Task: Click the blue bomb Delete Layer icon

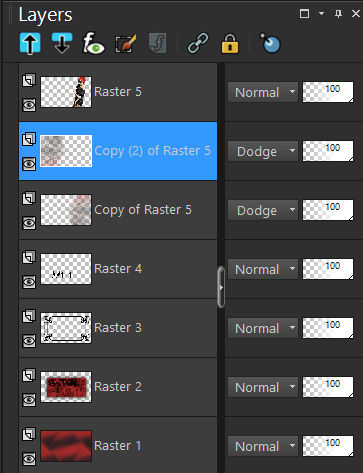Action: (x=270, y=43)
